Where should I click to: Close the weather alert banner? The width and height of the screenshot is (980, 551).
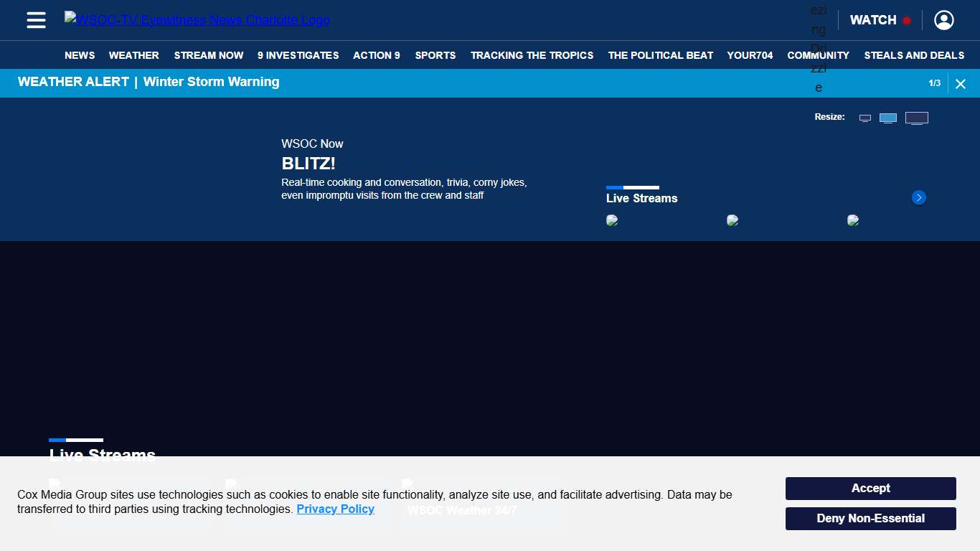(x=961, y=84)
